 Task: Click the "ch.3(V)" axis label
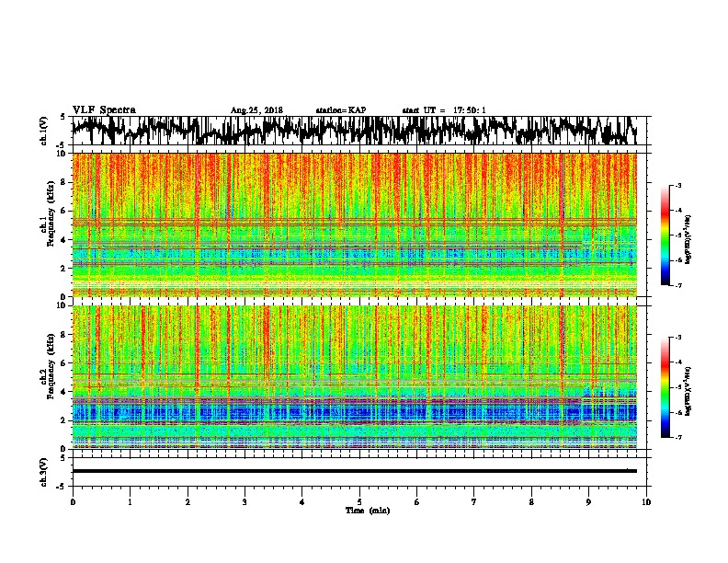point(44,472)
